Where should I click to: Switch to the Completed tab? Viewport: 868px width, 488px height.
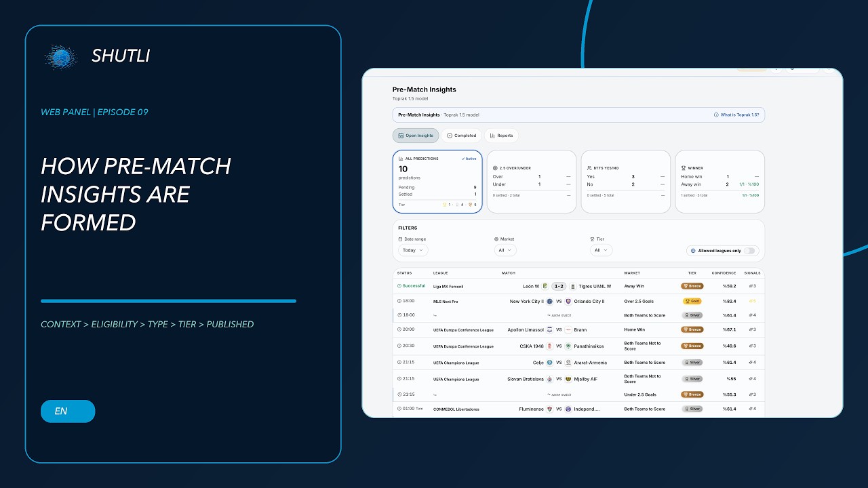click(461, 136)
